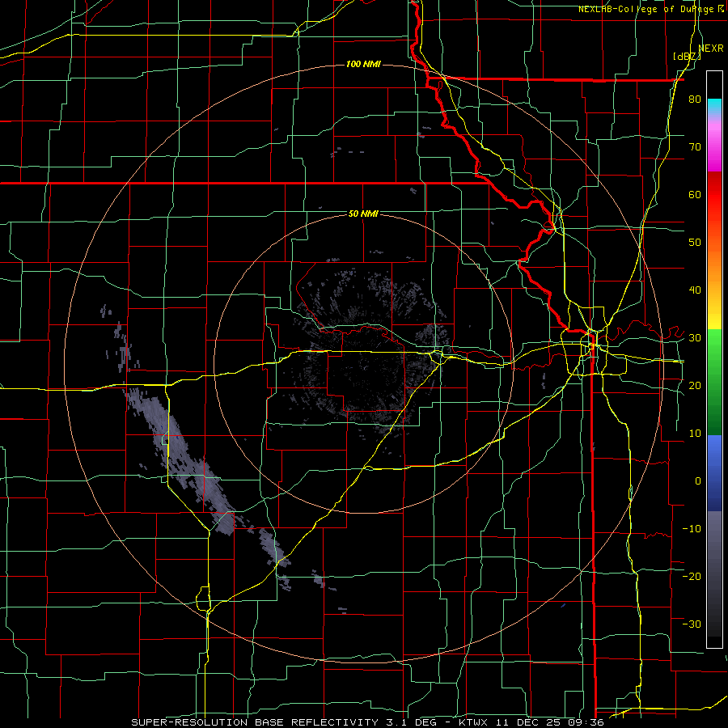This screenshot has height=728, width=728.
Task: Click the KTWX 11 DEC 25 09:36 timestamp
Action: coord(531,722)
